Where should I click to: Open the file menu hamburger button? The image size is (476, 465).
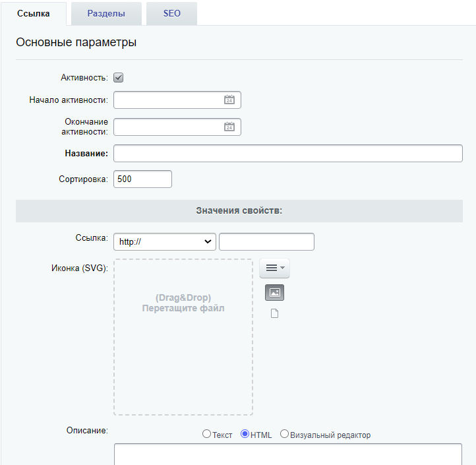pyautogui.click(x=274, y=268)
